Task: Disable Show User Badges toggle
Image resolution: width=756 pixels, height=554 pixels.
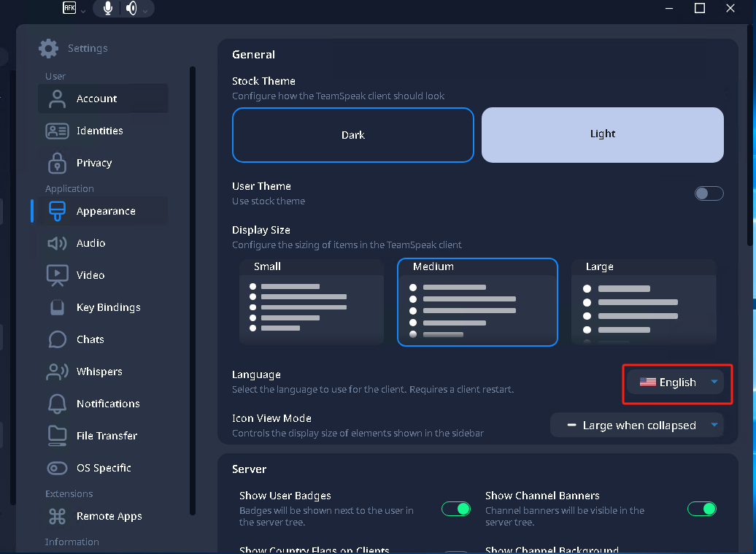Action: (456, 509)
